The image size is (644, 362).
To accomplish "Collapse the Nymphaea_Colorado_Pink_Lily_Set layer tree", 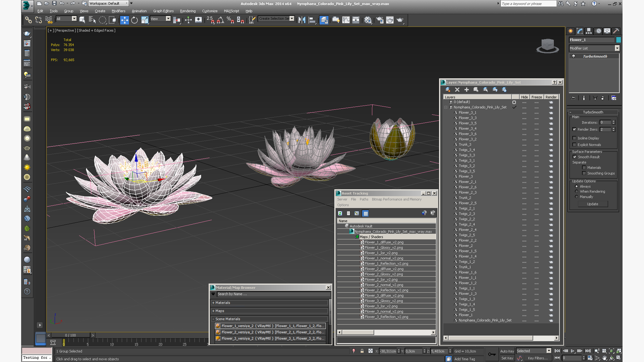I will click(x=446, y=107).
